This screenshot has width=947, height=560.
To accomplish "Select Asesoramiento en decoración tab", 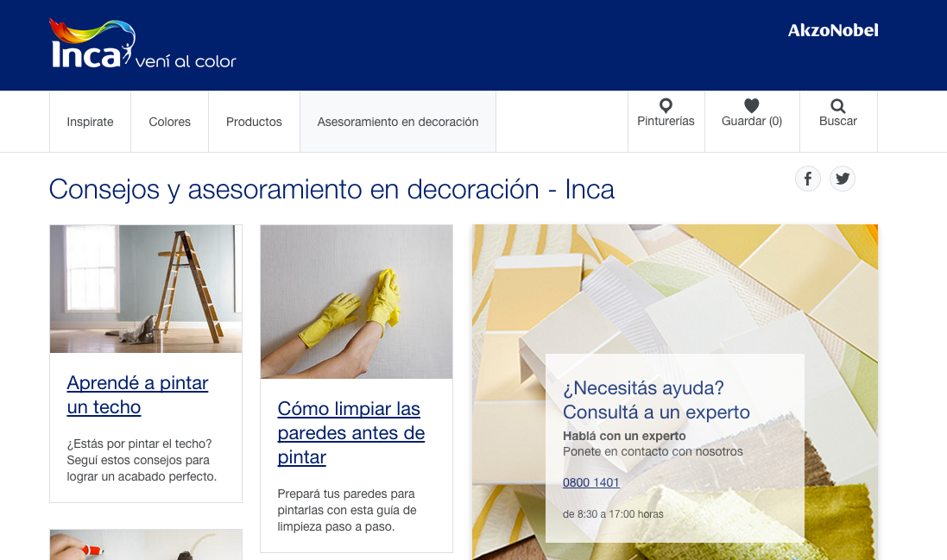I will click(x=398, y=122).
